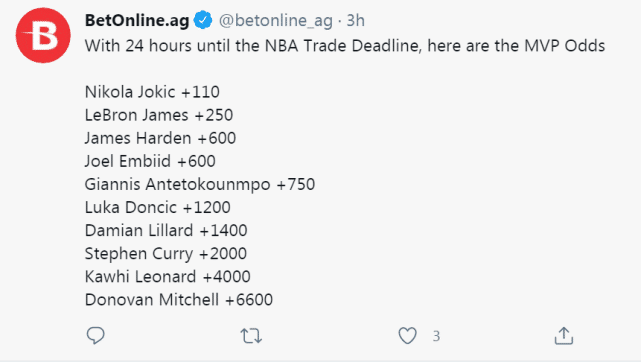This screenshot has height=362, width=641.
Task: Click the blue verified checkmark badge
Action: [203, 20]
